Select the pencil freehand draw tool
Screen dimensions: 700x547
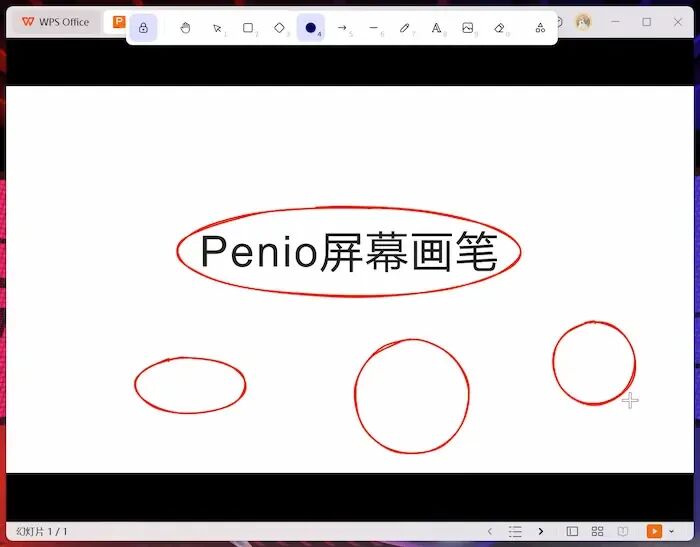(x=405, y=28)
